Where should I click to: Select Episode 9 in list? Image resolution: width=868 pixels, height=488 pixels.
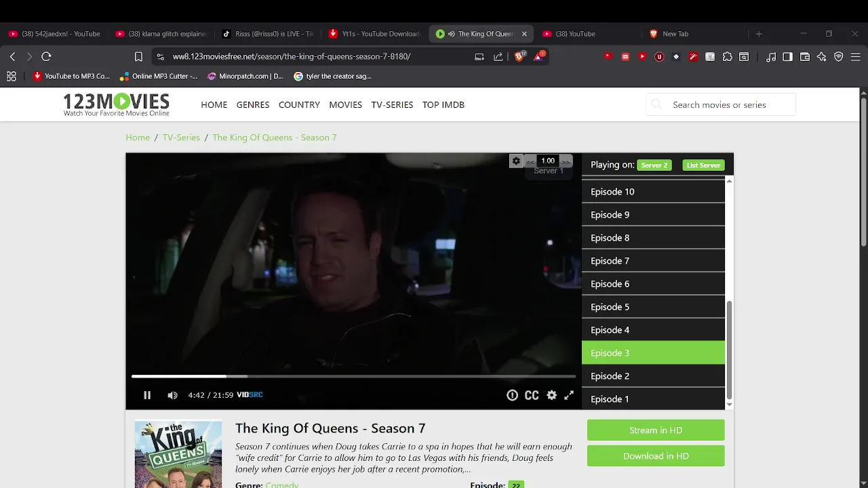(653, 215)
